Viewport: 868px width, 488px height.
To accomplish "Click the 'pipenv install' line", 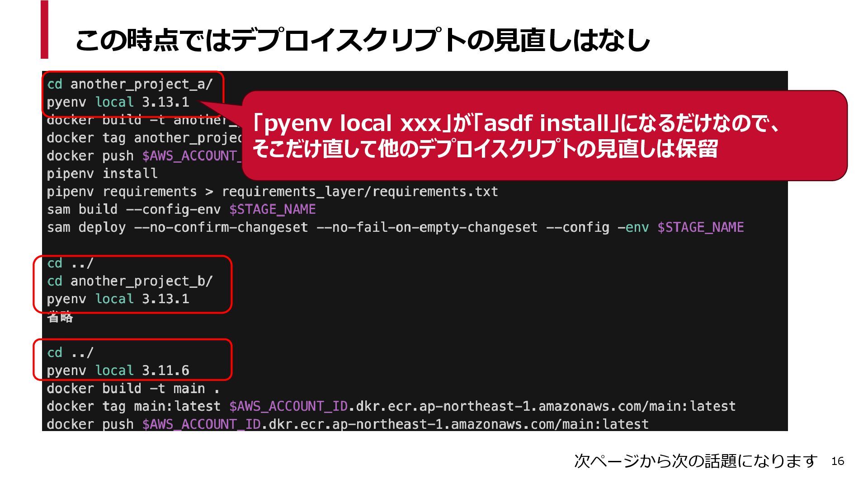I will 102,174.
